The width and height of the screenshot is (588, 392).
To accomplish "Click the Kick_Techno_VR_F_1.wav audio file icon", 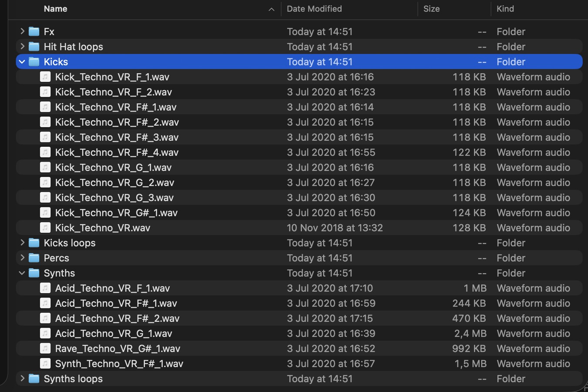I will (x=45, y=77).
